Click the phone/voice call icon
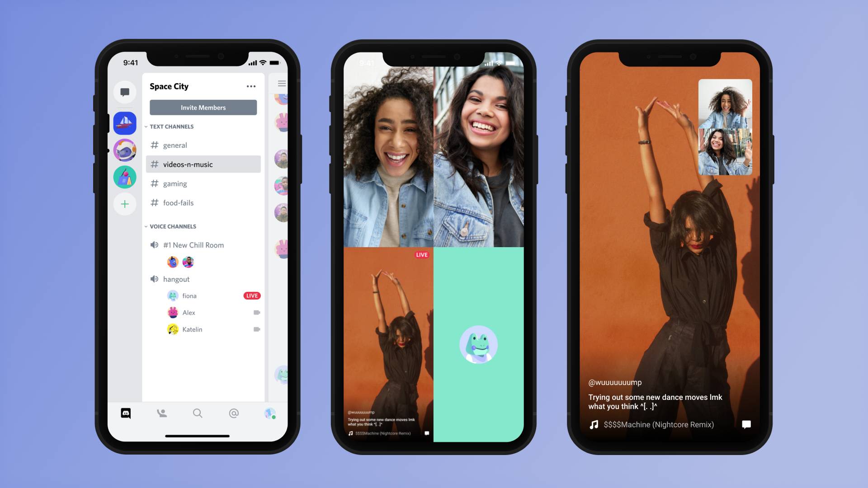Screen dimensions: 868x488 161,413
